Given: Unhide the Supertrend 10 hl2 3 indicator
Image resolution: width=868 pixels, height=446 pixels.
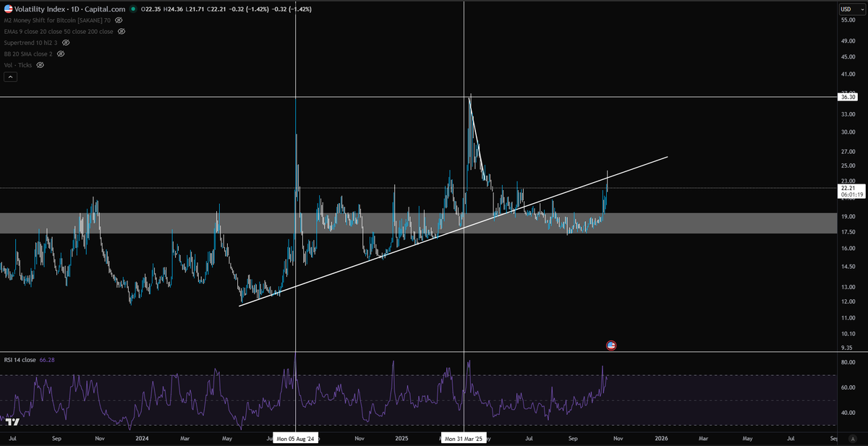Looking at the screenshot, I should pos(67,43).
